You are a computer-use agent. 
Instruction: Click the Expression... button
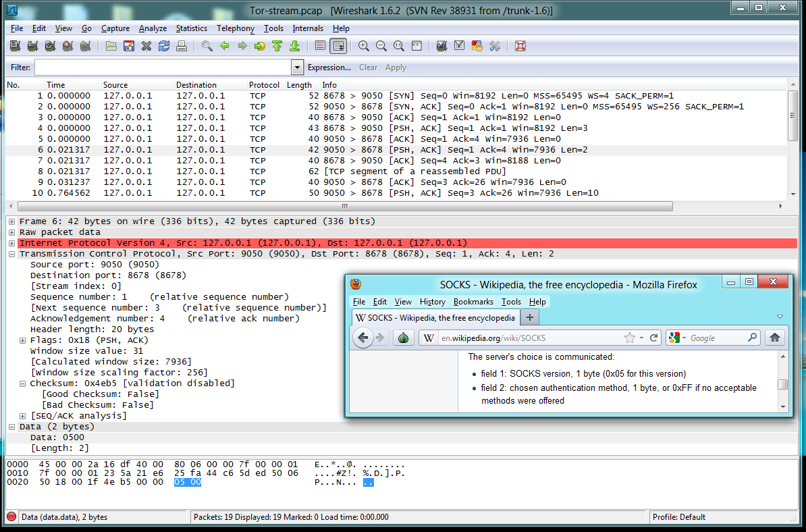329,68
